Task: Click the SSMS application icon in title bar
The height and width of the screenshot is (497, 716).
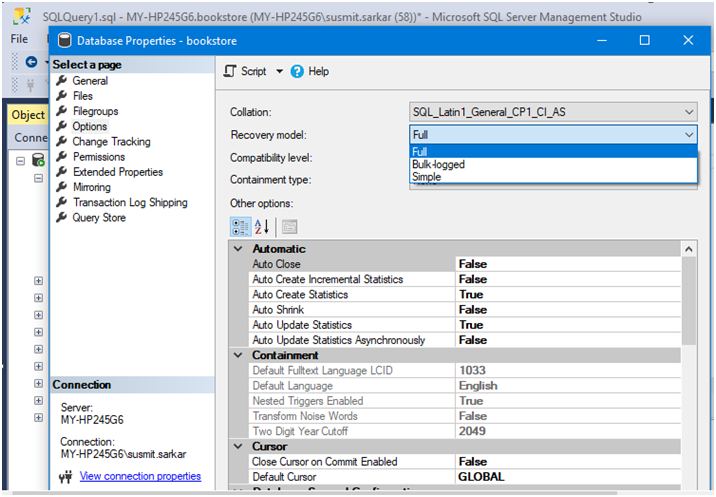Action: pyautogui.click(x=22, y=16)
